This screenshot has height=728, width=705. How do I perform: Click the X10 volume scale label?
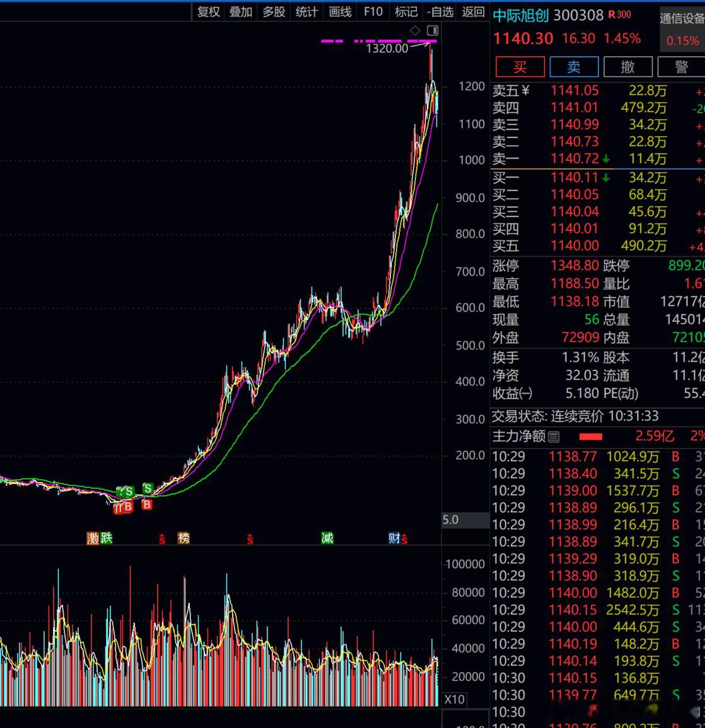(454, 699)
